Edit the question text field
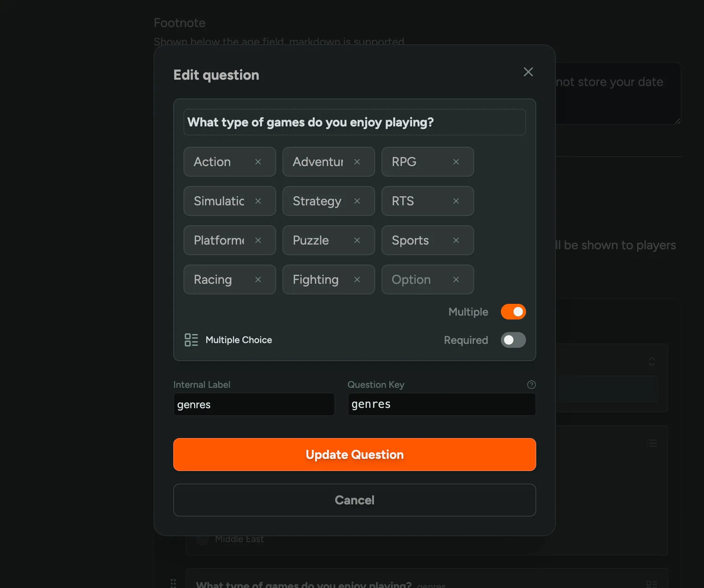Viewport: 704px width, 588px height. [x=354, y=122]
